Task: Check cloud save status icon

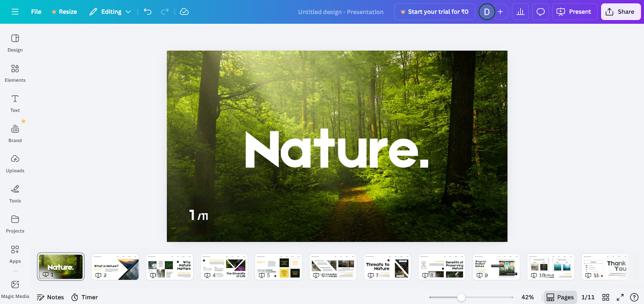Action: (x=184, y=12)
